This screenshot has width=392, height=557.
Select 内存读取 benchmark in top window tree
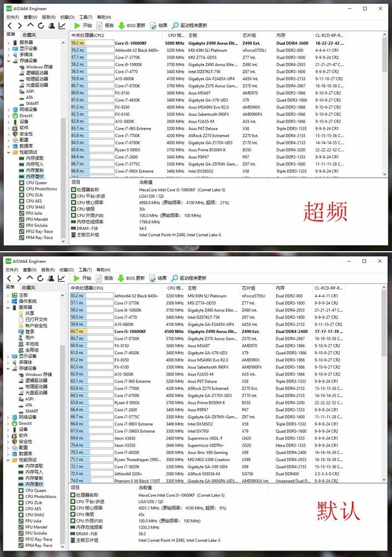(35, 158)
